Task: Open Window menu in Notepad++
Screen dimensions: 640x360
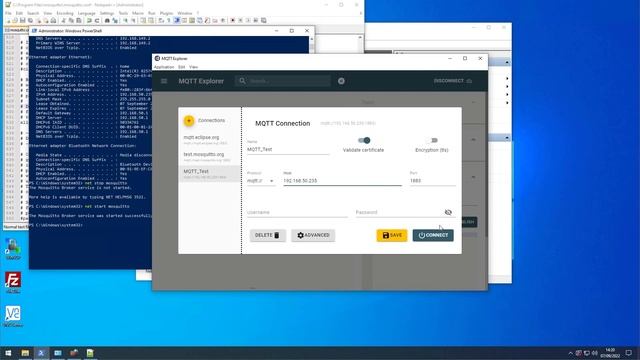Action: (185, 13)
